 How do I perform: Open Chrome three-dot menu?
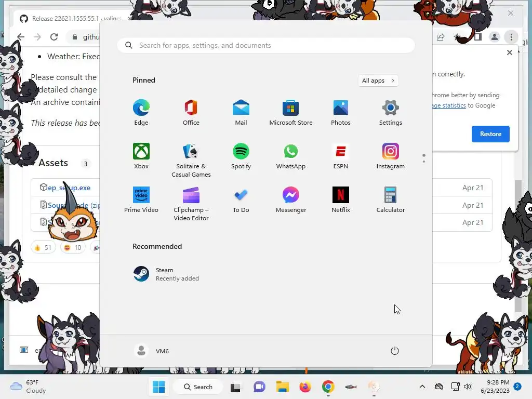coord(511,37)
